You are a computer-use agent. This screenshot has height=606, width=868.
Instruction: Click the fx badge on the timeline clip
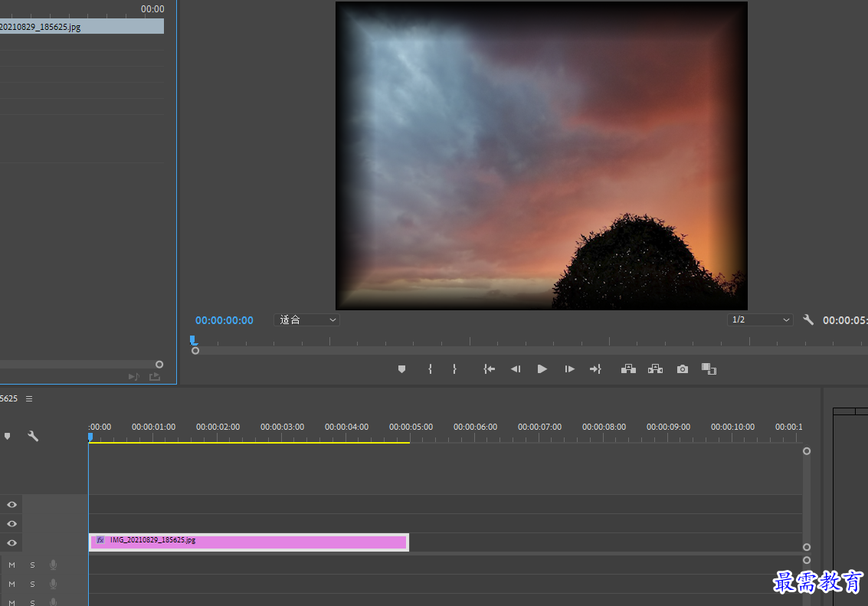pos(100,539)
